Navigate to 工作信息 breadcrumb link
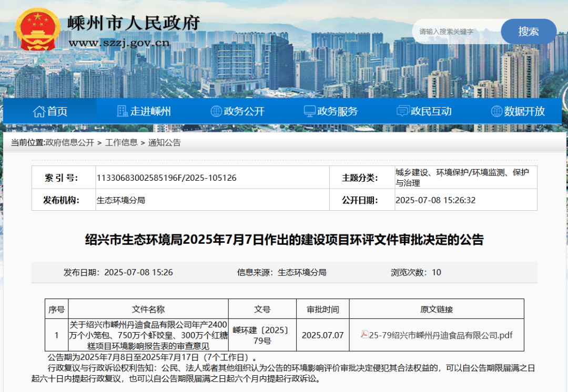Image resolution: width=568 pixels, height=392 pixels. click(x=121, y=142)
